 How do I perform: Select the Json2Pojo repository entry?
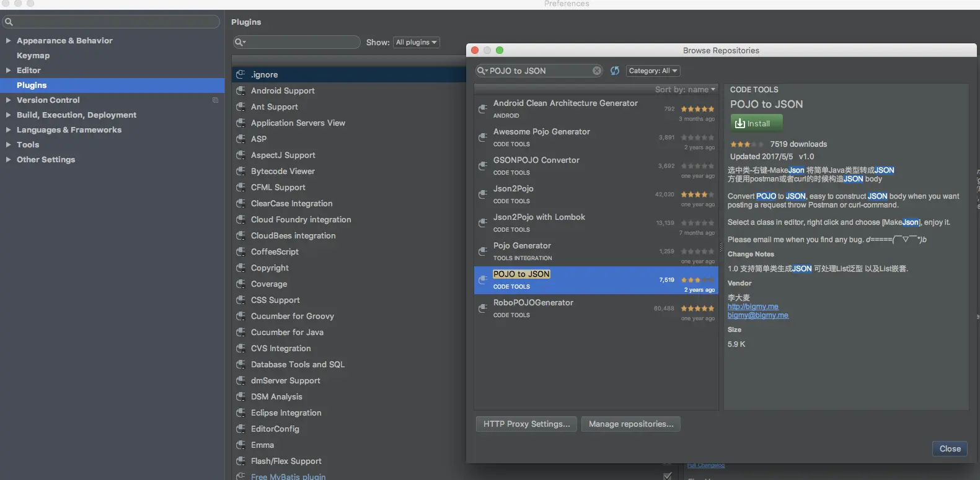(x=596, y=194)
